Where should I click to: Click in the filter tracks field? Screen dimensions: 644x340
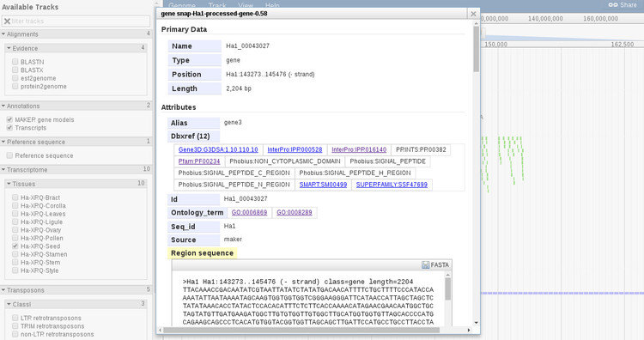76,21
